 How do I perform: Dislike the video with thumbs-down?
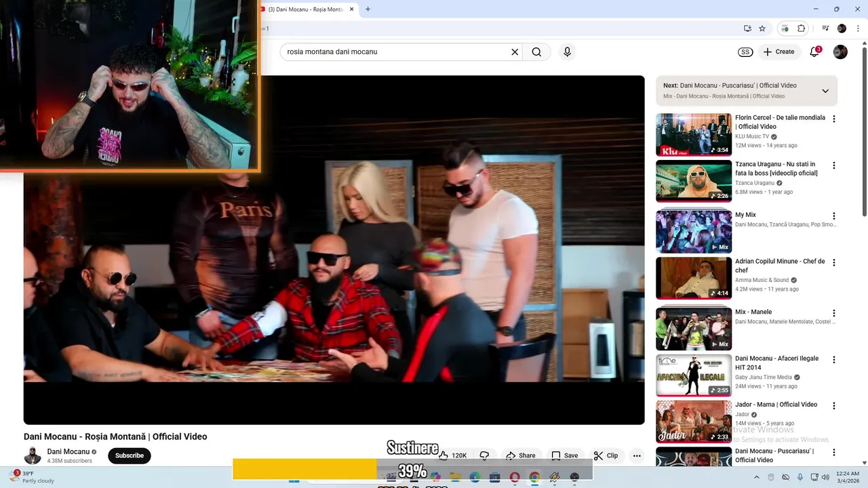pos(484,455)
